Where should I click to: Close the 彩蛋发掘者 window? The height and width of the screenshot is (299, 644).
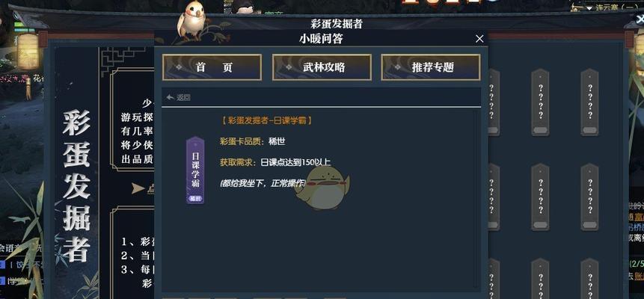640,19
